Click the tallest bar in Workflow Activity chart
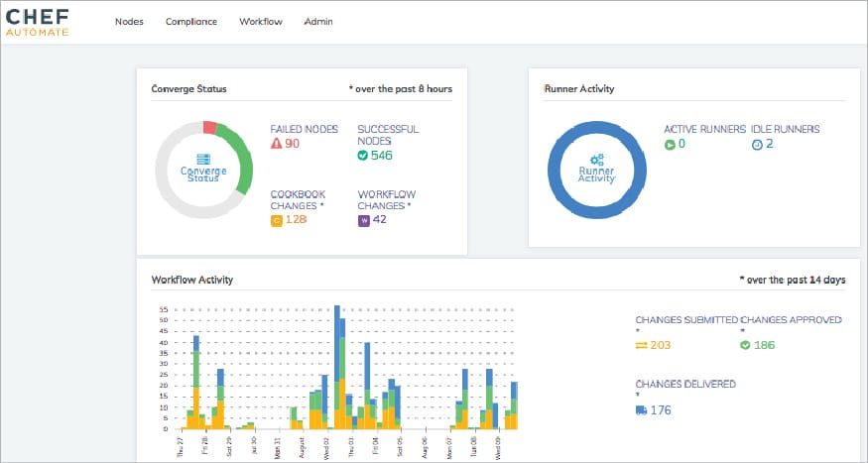 pyautogui.click(x=338, y=367)
